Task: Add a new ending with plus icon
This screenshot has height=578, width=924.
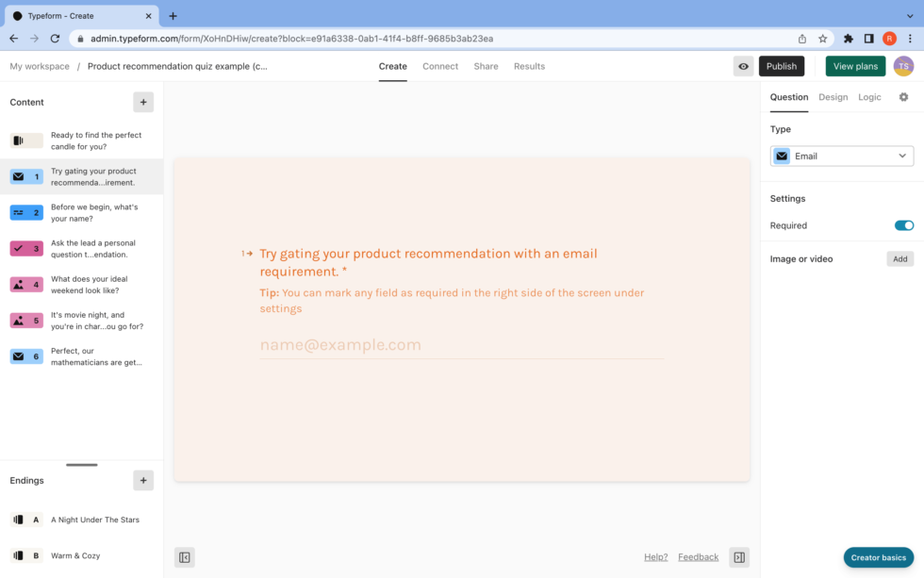Action: click(143, 480)
